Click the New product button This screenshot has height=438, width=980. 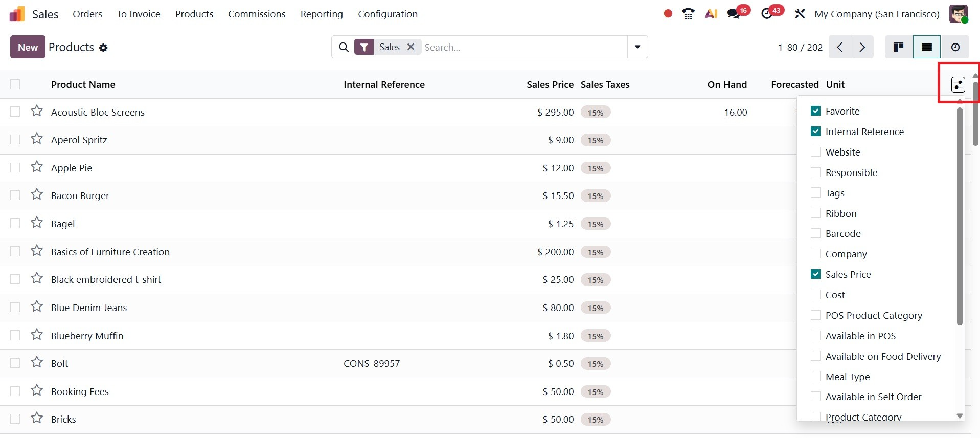28,47
